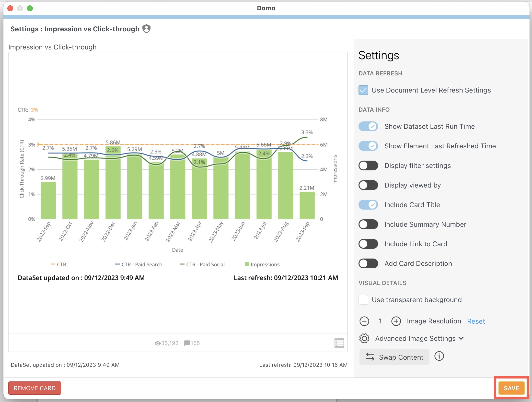Image resolution: width=532 pixels, height=402 pixels.
Task: Check Use transparent background
Action: tap(363, 300)
